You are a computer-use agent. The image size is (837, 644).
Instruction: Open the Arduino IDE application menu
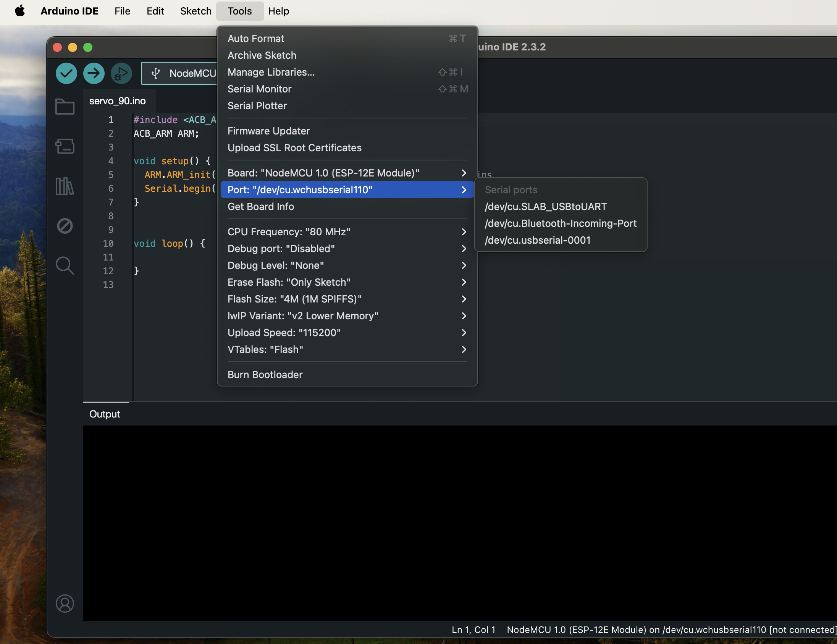click(x=69, y=11)
